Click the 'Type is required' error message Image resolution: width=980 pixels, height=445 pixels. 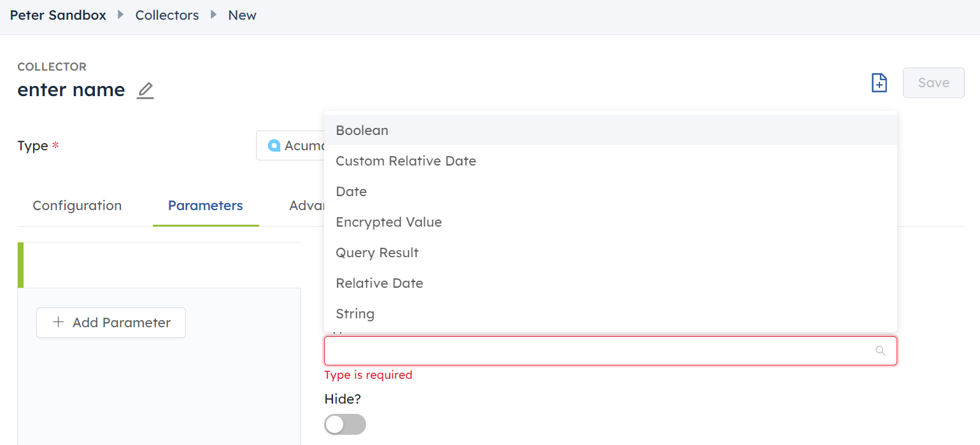tap(369, 375)
